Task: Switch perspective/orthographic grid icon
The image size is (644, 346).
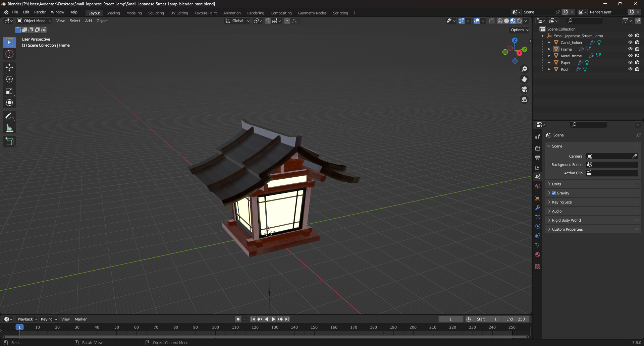Action: point(524,99)
